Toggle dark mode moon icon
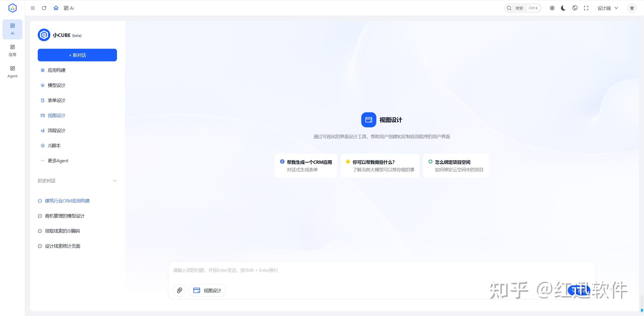The height and width of the screenshot is (316, 644). click(563, 8)
